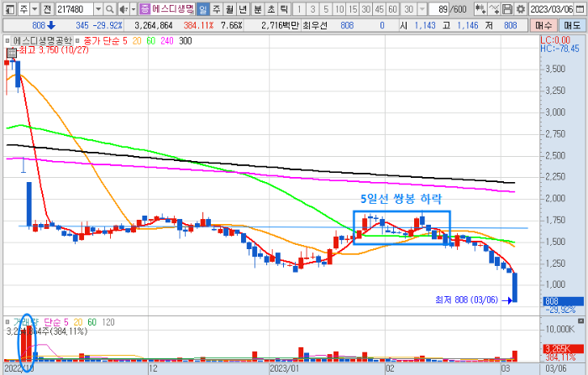This screenshot has width=588, height=375.
Task: Click the blue 808 current price tag
Action: [564, 301]
